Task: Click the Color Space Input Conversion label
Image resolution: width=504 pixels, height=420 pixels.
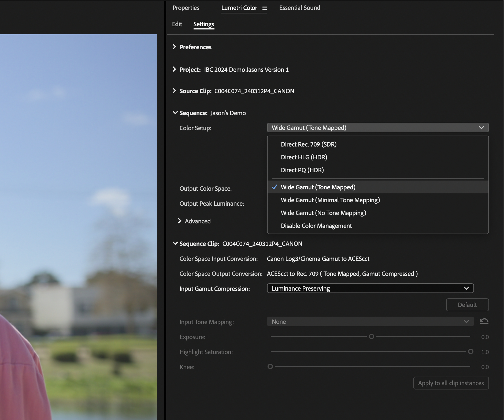Action: (x=218, y=259)
